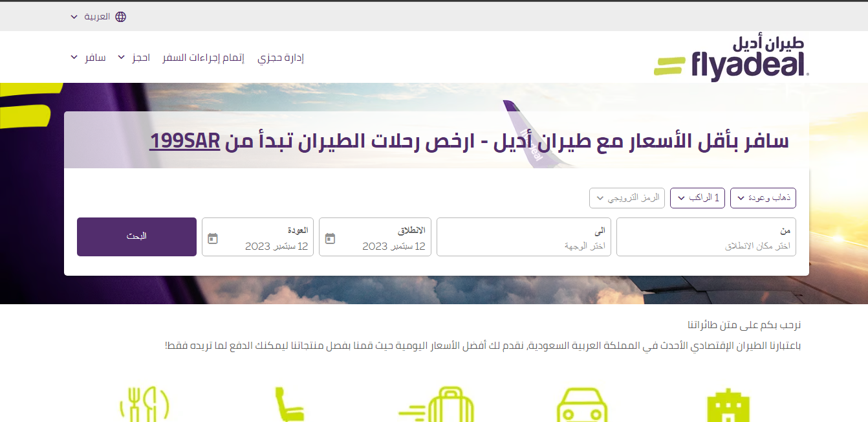Open the احجز menu

(x=134, y=58)
